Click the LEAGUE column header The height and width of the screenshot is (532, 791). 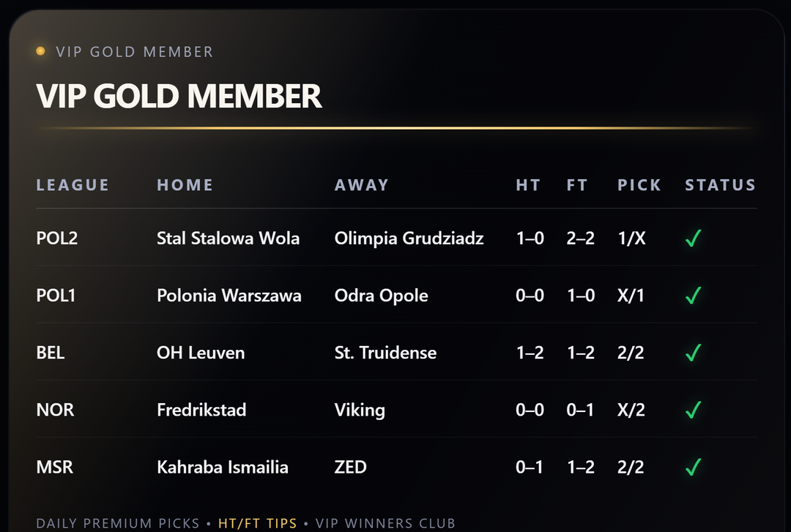coord(73,185)
